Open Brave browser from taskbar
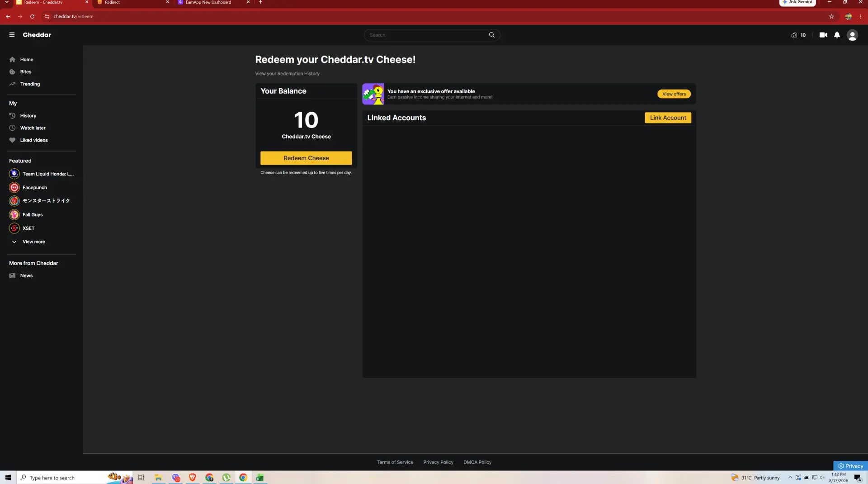The image size is (868, 484). coord(193,478)
